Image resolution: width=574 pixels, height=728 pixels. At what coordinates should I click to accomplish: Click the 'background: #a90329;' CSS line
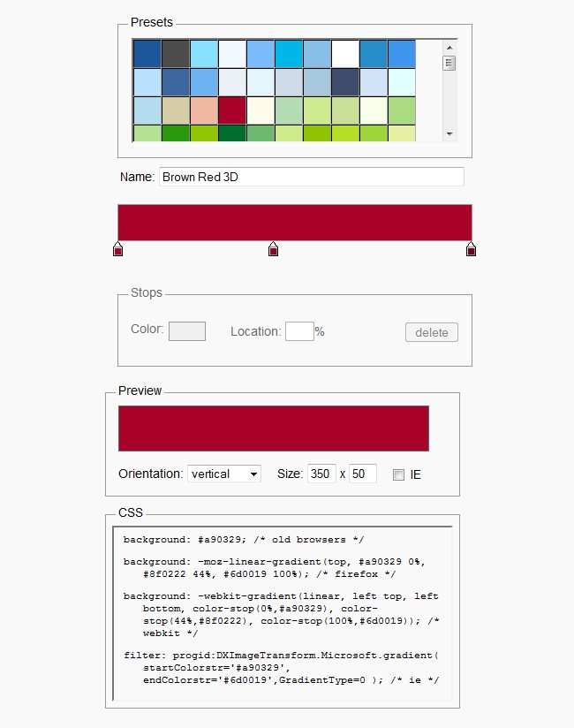[244, 540]
